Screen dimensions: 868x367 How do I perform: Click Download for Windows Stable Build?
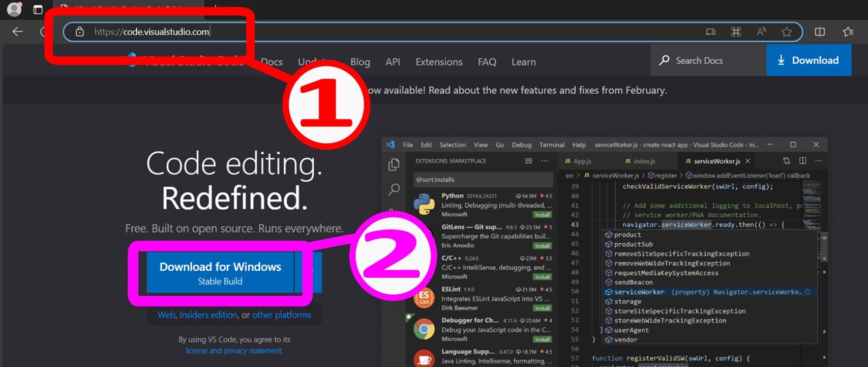point(220,273)
